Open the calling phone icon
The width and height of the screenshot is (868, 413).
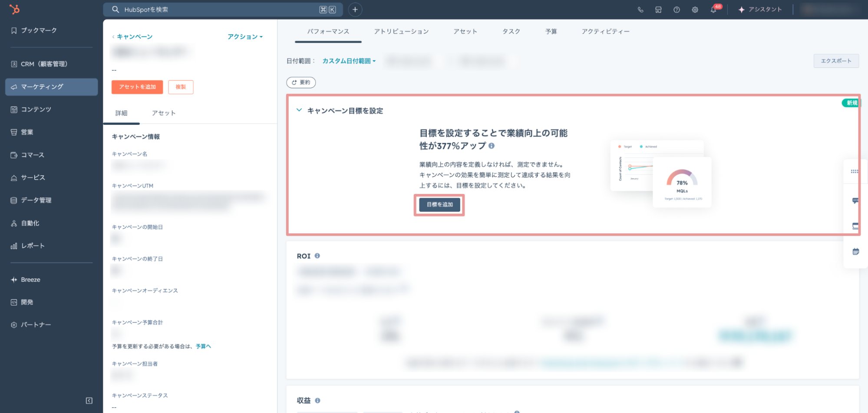[x=640, y=10]
